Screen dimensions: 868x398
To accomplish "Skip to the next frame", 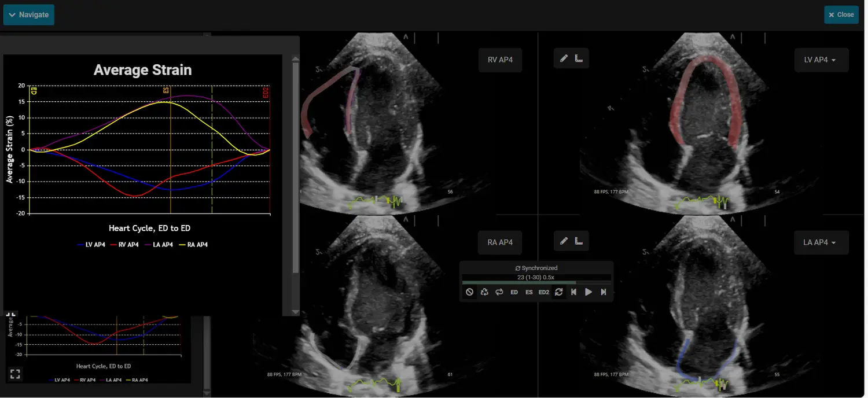I will (x=604, y=292).
